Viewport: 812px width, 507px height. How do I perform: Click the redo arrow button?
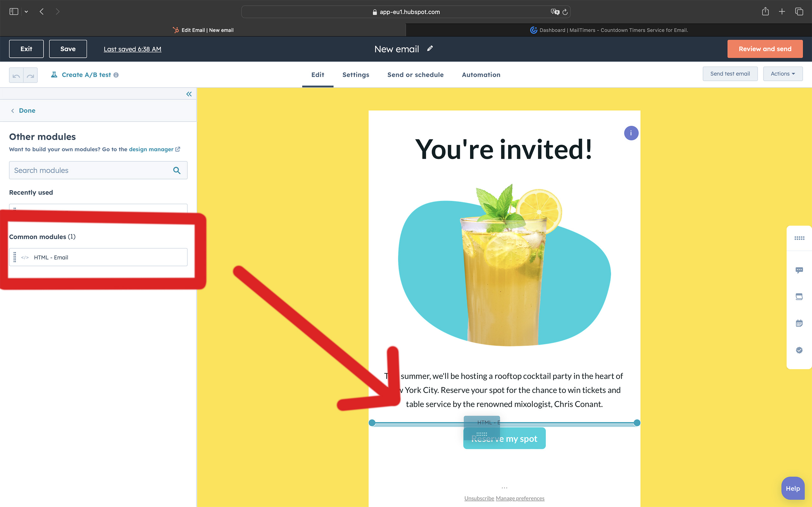pyautogui.click(x=30, y=75)
